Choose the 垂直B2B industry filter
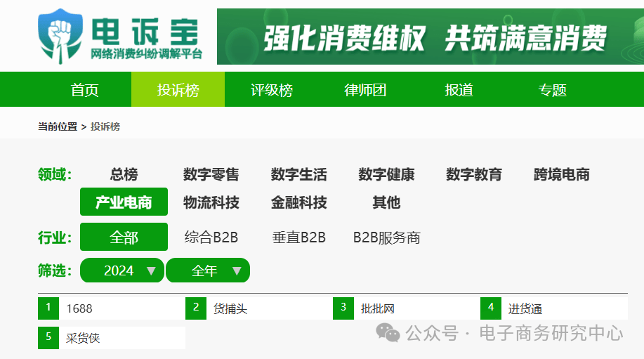644x359 pixels. pos(299,237)
